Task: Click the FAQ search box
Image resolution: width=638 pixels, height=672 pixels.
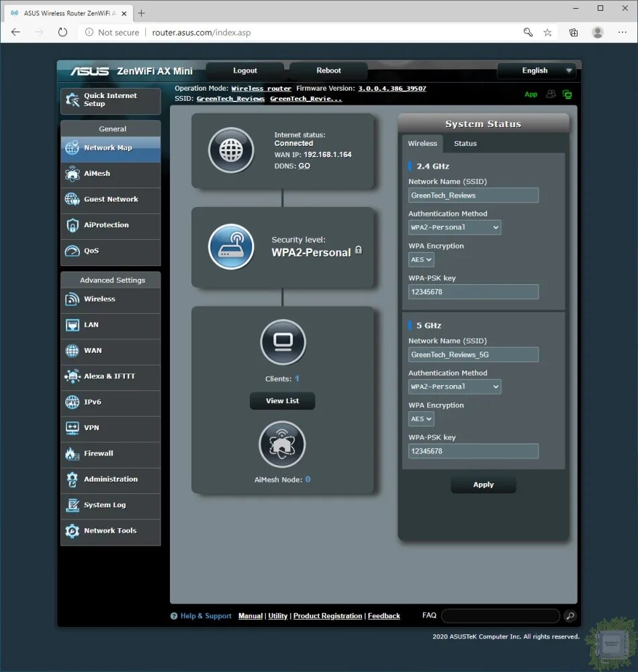Action: [x=500, y=616]
